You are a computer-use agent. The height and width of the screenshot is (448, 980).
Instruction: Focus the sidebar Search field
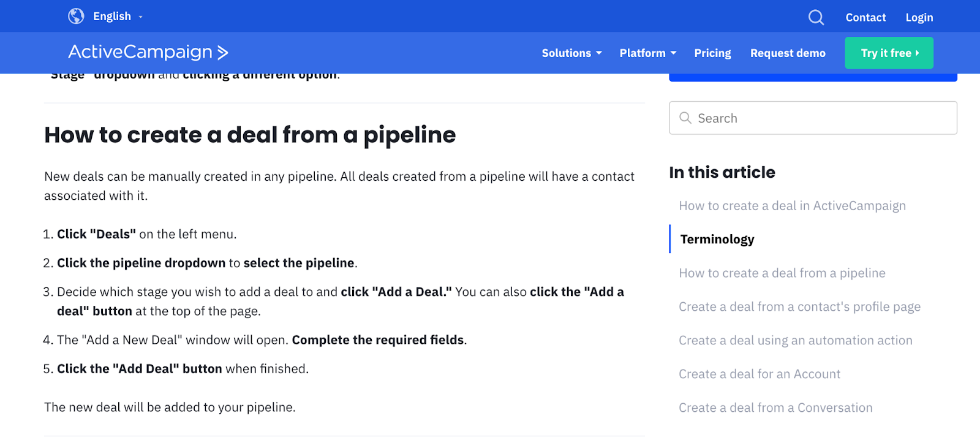point(813,118)
